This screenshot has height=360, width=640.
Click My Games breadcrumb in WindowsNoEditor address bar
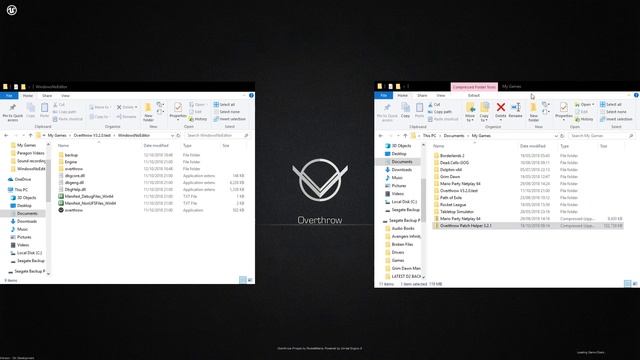coord(57,135)
